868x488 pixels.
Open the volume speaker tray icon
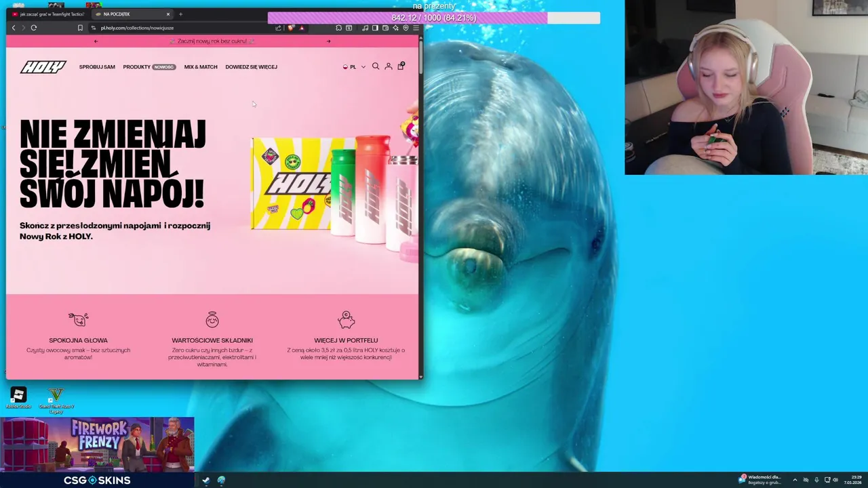point(835,480)
